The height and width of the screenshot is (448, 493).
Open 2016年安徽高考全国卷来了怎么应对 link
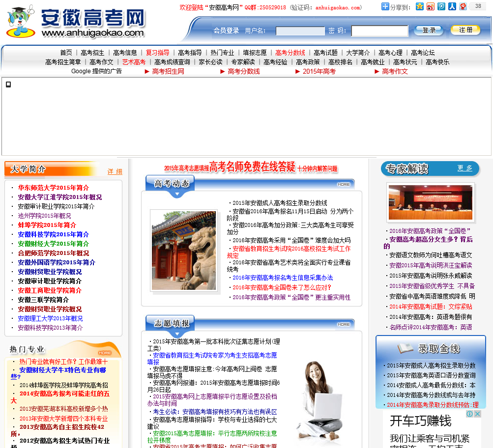[x=282, y=287]
